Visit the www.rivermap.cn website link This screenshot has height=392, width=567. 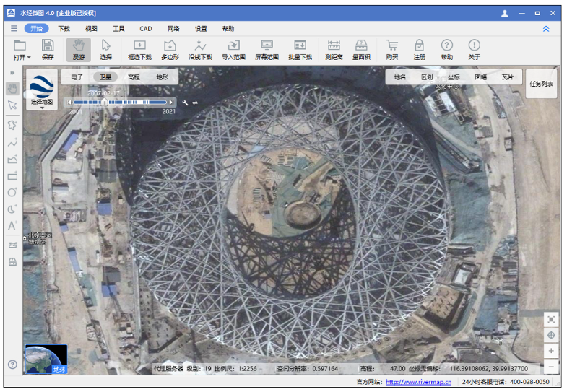point(418,382)
